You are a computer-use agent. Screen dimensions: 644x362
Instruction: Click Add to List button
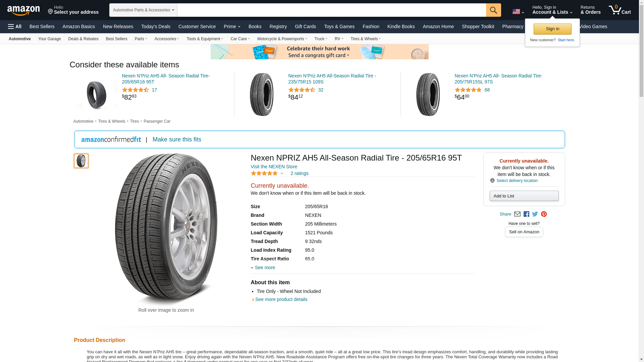pyautogui.click(x=524, y=196)
